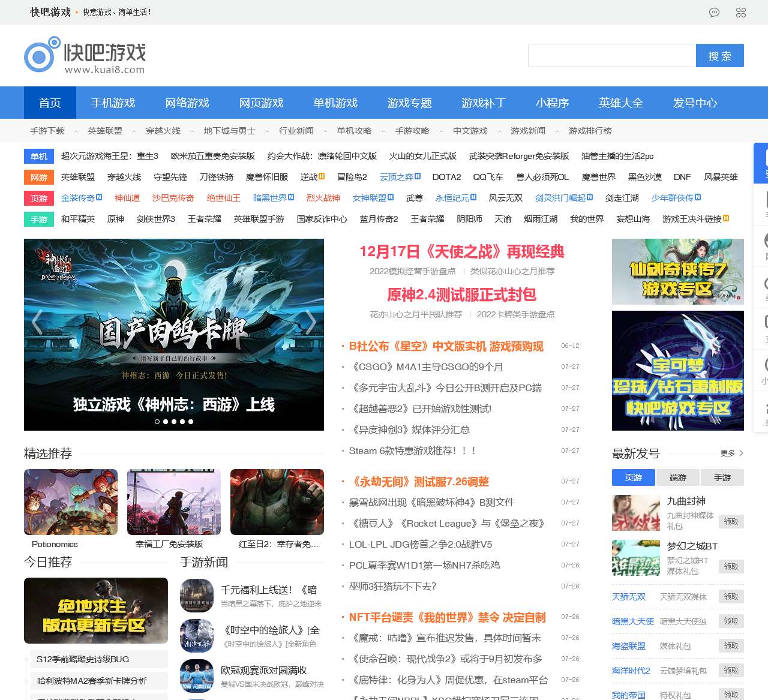768x700 pixels.
Task: Open headline 原神2.4测试服正式封包
Action: pyautogui.click(x=462, y=295)
